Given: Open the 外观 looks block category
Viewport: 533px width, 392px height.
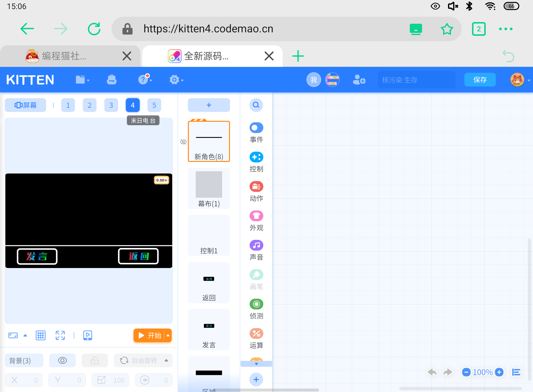Looking at the screenshot, I should tap(256, 221).
